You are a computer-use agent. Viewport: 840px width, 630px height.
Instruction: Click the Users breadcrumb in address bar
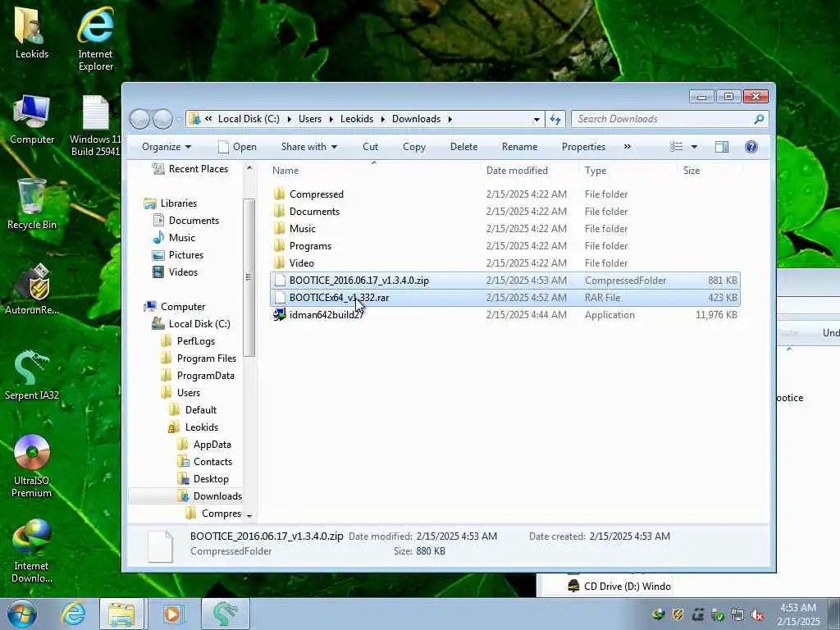(x=310, y=119)
